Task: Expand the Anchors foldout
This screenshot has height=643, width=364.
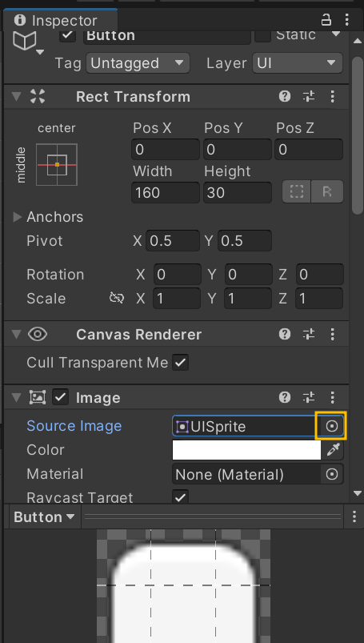Action: pyautogui.click(x=18, y=217)
